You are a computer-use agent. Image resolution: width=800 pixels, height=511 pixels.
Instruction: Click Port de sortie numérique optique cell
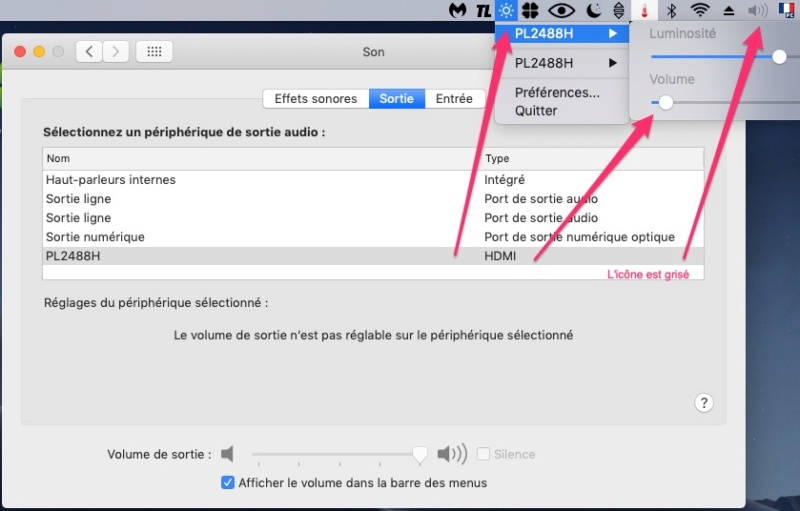[579, 237]
